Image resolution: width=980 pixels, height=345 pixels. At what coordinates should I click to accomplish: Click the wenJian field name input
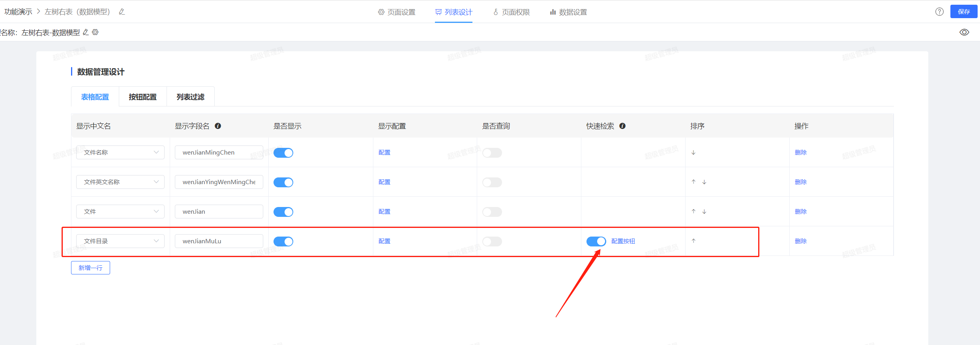[x=219, y=212]
